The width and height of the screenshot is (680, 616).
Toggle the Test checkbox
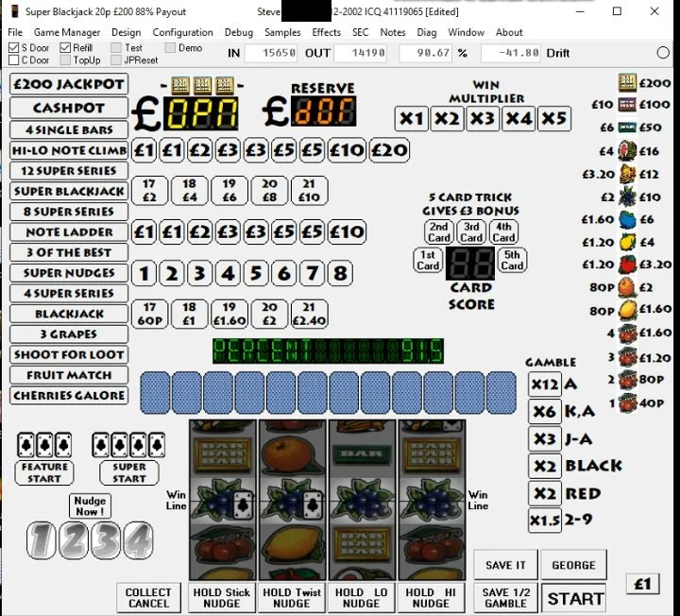116,48
